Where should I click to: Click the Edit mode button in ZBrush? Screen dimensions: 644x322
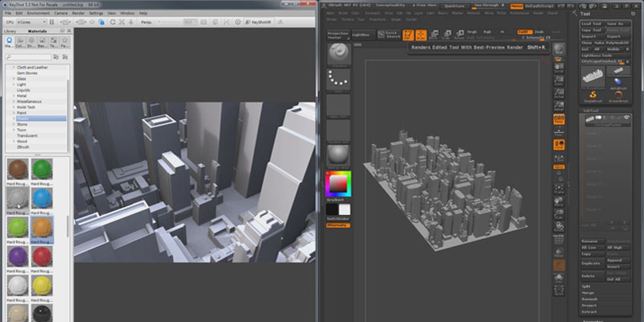coord(408,35)
